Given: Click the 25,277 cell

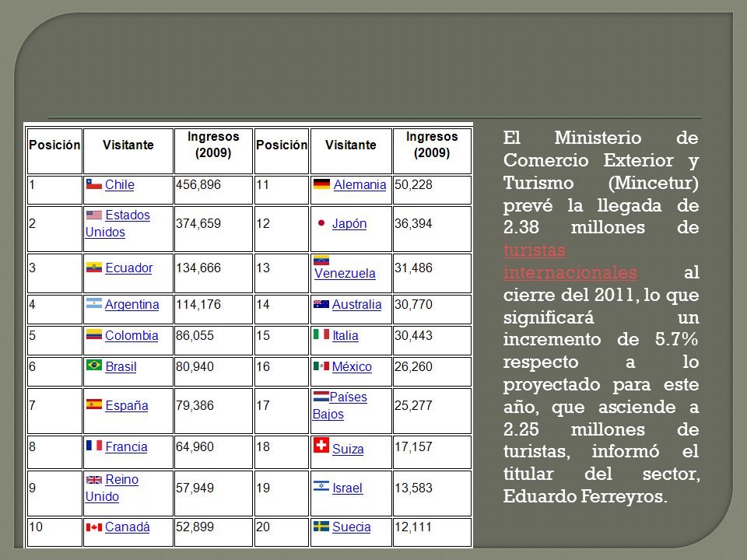Looking at the screenshot, I should coord(432,411).
